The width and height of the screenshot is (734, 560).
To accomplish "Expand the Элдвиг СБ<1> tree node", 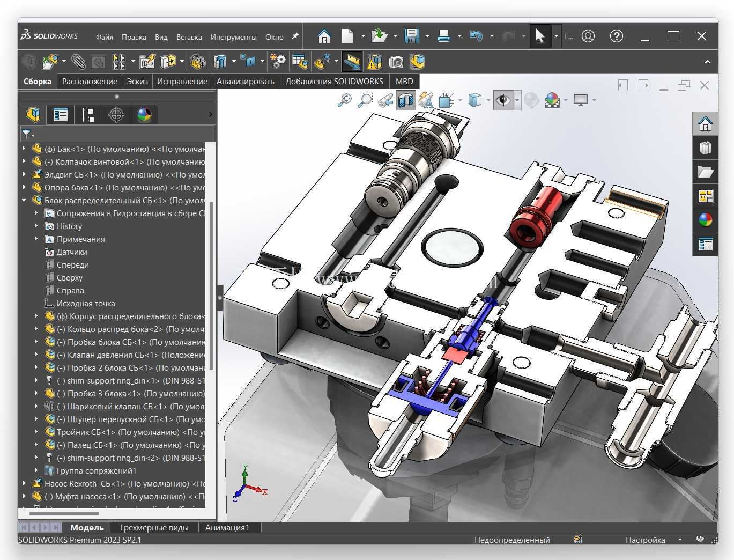I will [x=24, y=174].
